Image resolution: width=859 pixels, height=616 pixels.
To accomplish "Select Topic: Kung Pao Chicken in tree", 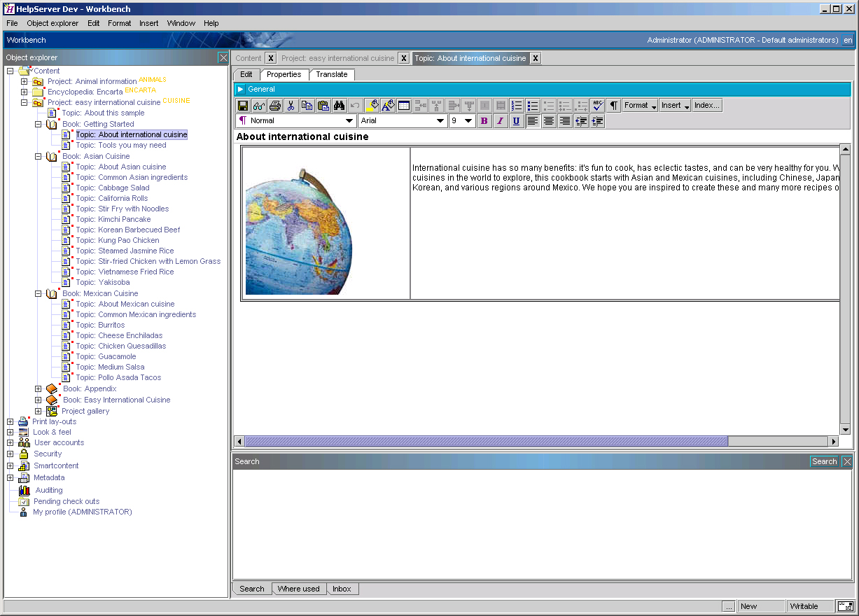I will pos(118,240).
